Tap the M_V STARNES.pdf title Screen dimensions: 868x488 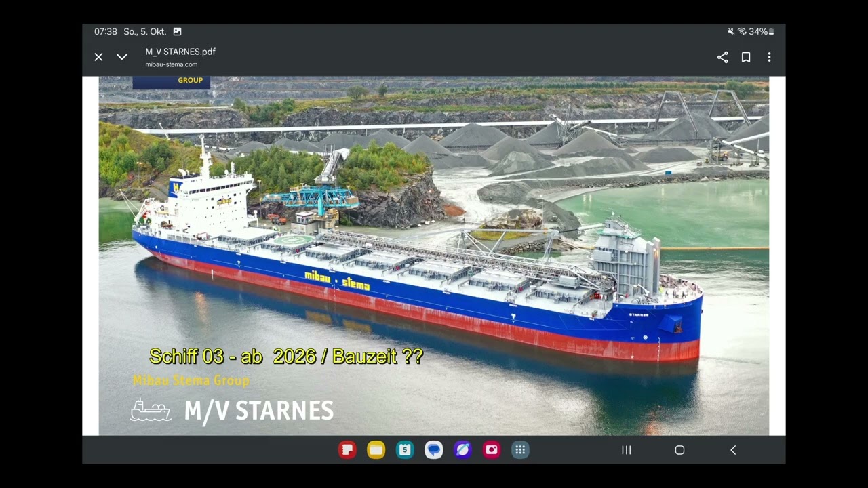tap(180, 52)
